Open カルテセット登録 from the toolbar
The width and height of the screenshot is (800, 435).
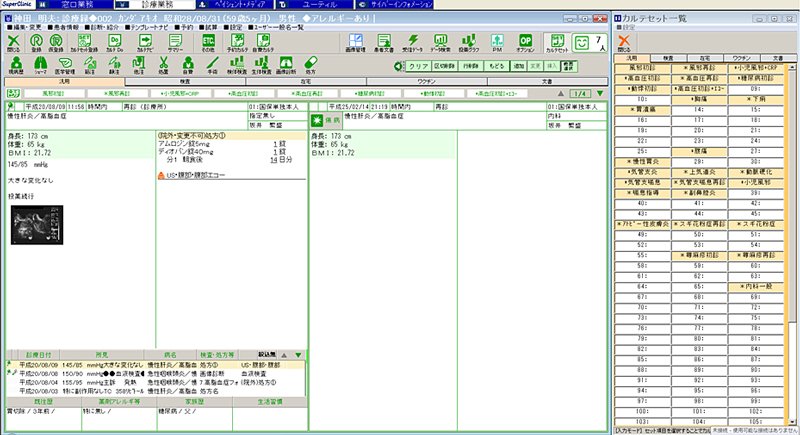click(84, 43)
